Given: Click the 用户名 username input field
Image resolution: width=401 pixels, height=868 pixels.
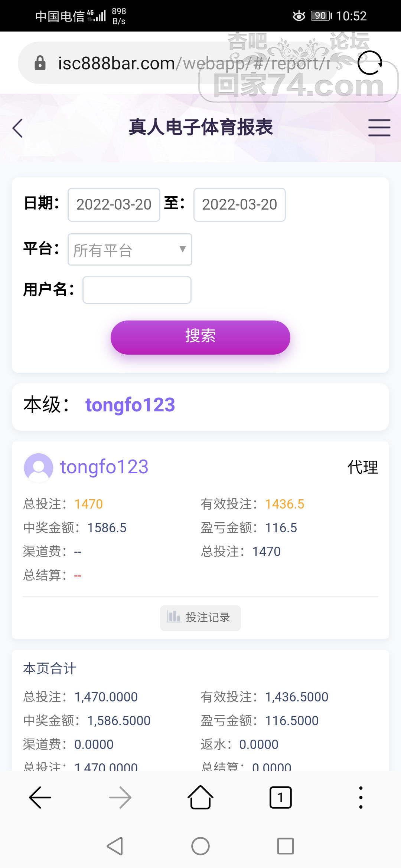Looking at the screenshot, I should [x=137, y=290].
